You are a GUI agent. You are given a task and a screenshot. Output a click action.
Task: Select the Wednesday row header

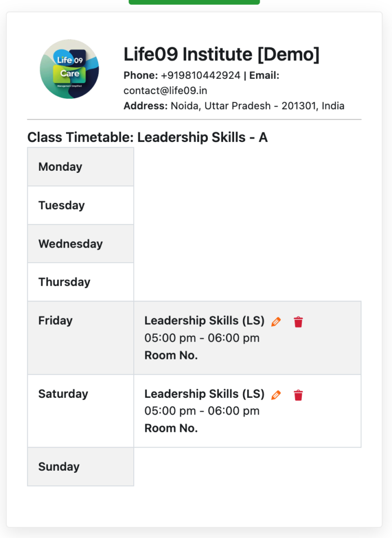tap(70, 244)
